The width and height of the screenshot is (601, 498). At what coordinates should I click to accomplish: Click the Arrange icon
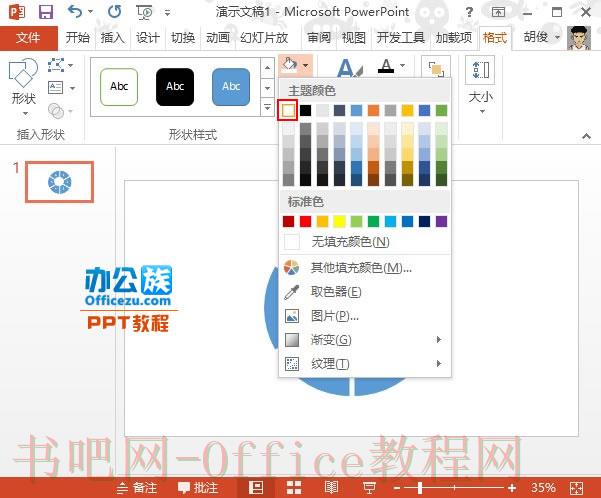[436, 68]
